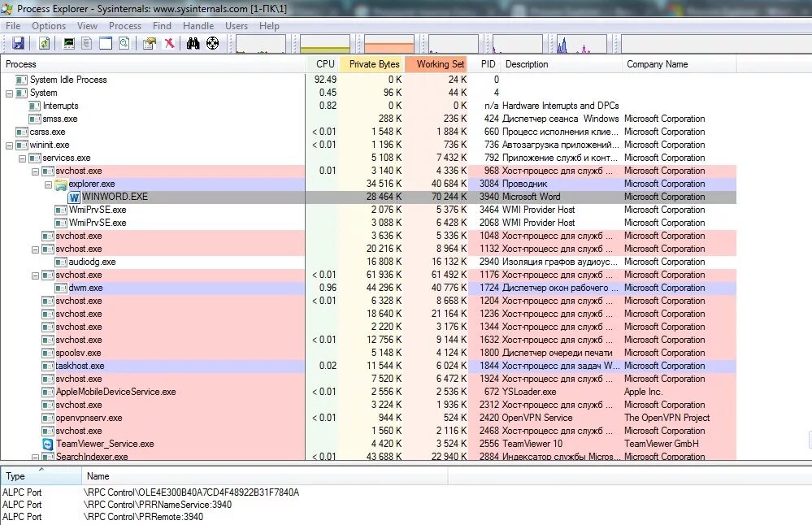This screenshot has height=525, width=812.
Task: Open the Find menu
Action: click(162, 26)
